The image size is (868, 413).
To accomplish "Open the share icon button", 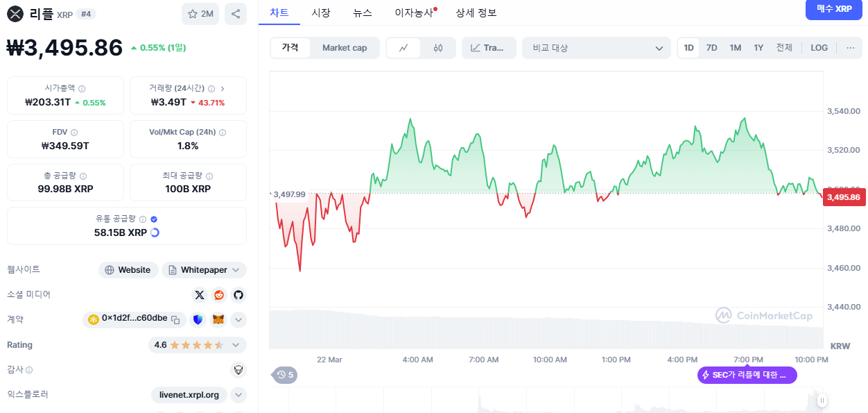I will [236, 14].
